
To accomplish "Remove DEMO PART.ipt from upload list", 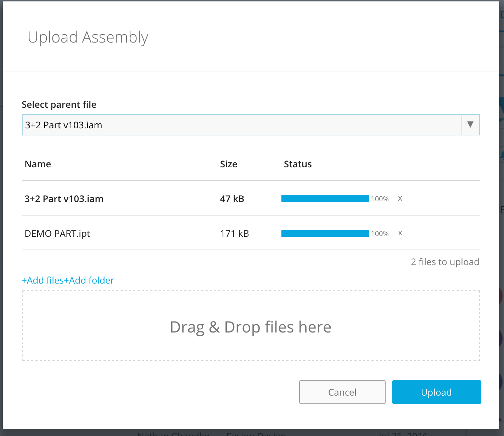I will (400, 233).
